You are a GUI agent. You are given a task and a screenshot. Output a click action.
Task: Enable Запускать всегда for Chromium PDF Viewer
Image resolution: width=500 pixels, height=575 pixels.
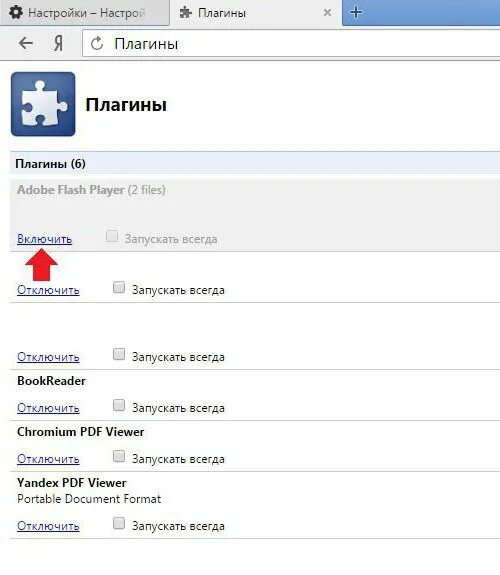(x=119, y=456)
